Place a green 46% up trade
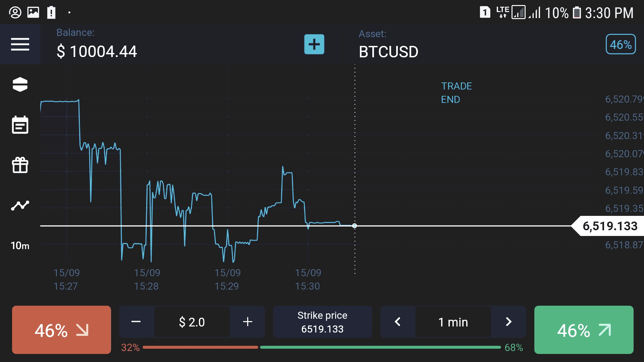Screen dimensions: 644x362 pyautogui.click(x=584, y=330)
